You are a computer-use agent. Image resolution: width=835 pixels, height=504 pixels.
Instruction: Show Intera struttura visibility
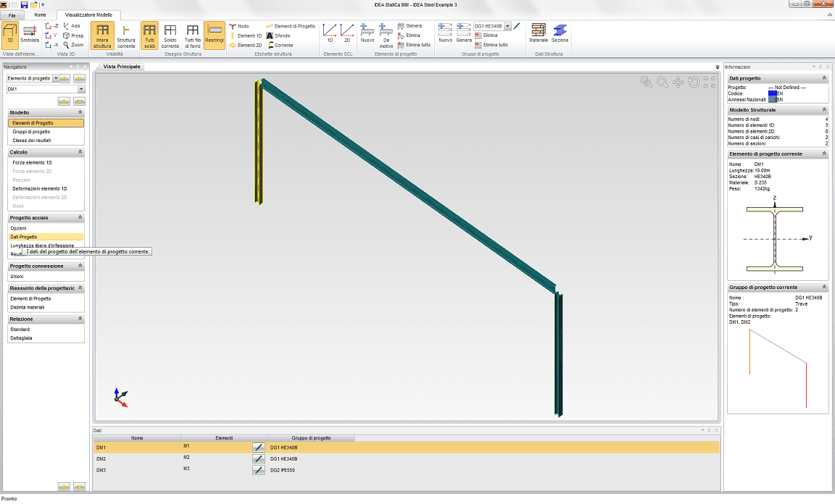coord(102,35)
